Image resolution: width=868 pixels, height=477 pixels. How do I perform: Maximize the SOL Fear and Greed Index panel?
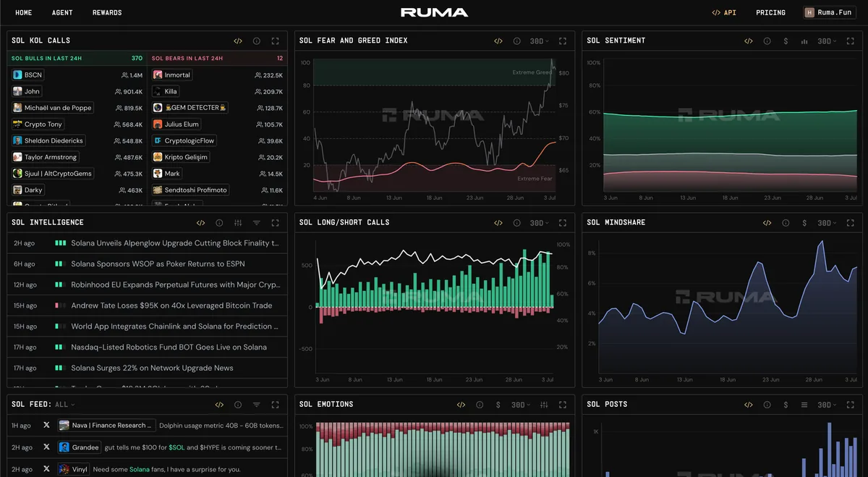pyautogui.click(x=563, y=41)
